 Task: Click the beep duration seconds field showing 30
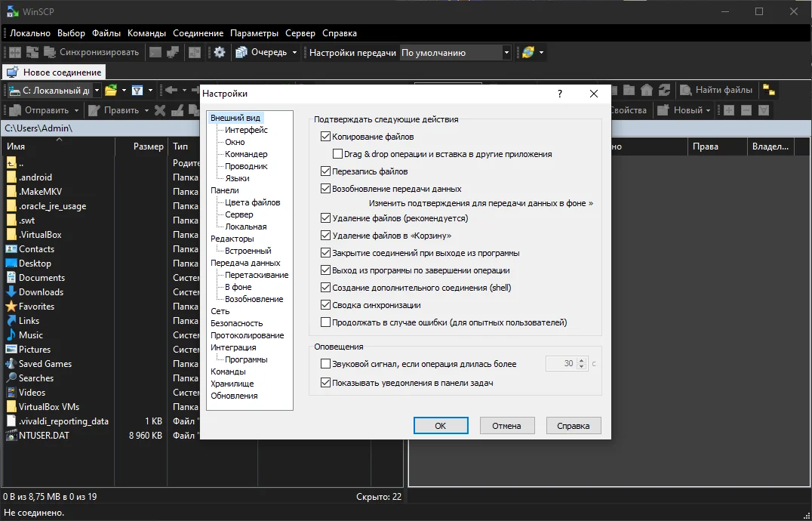[x=561, y=363]
